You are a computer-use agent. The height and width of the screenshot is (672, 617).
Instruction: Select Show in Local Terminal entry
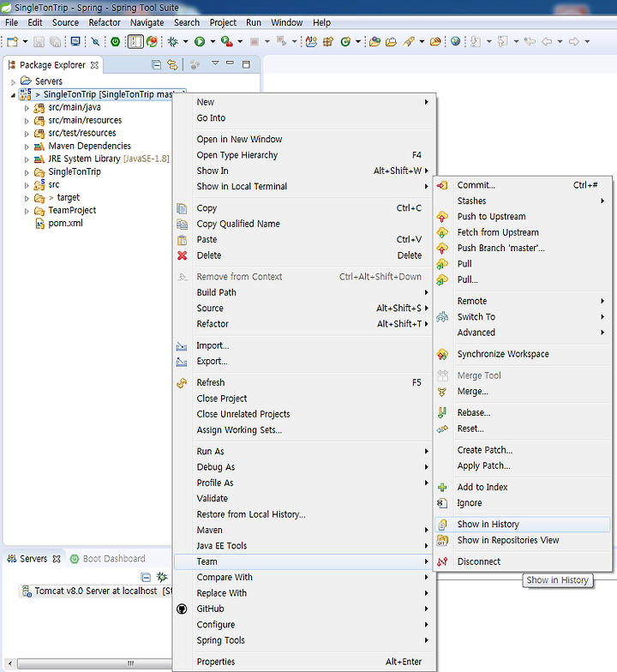click(x=303, y=187)
